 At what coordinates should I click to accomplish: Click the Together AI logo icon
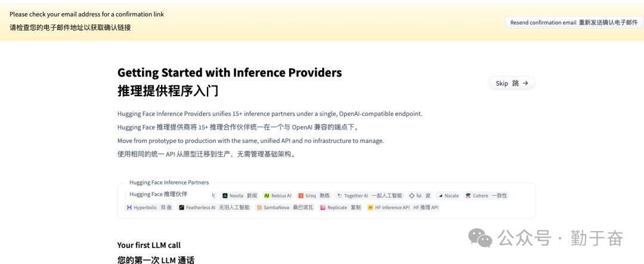(x=339, y=196)
